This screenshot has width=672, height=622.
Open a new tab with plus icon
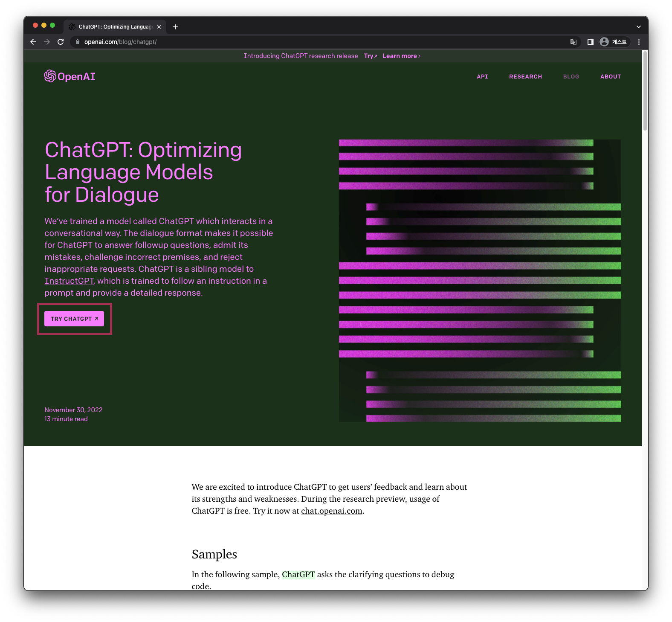[175, 27]
